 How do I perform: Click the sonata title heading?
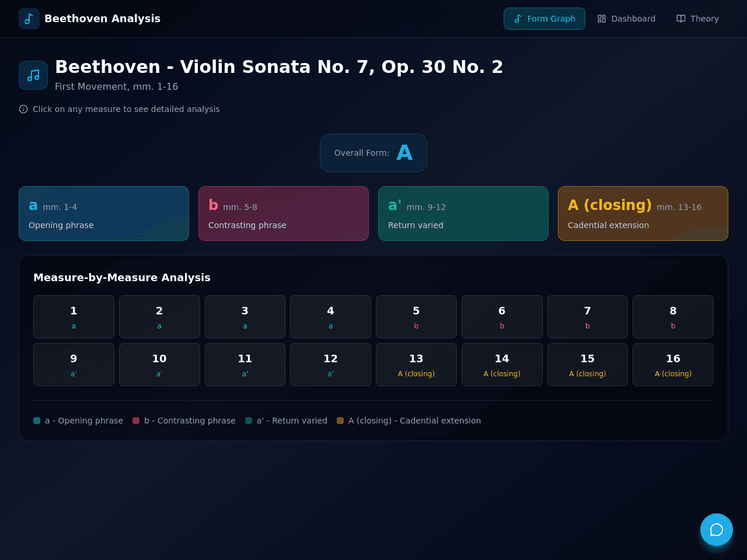click(279, 67)
